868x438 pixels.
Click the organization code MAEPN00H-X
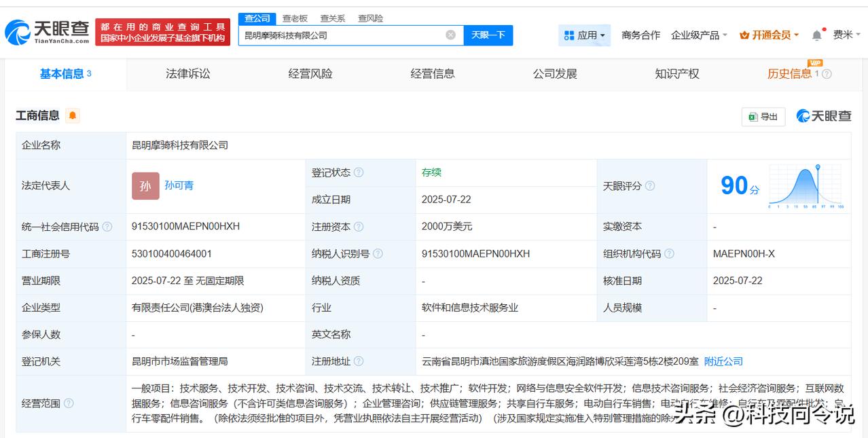click(x=744, y=254)
